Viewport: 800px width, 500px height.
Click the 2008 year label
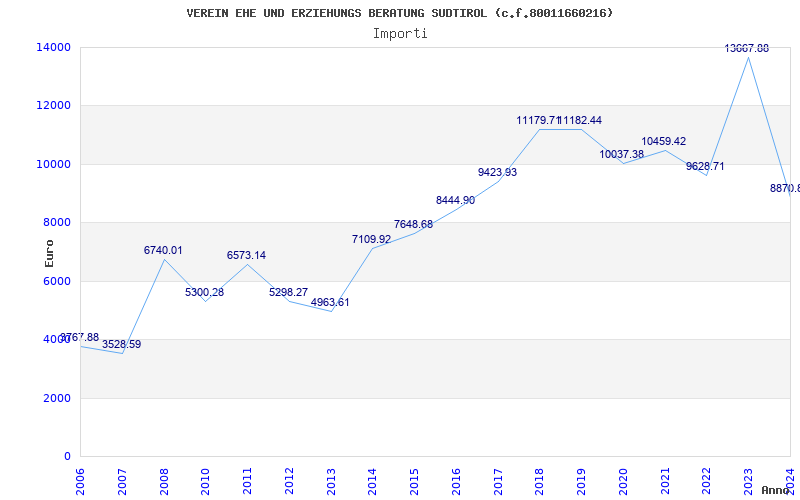click(x=164, y=481)
